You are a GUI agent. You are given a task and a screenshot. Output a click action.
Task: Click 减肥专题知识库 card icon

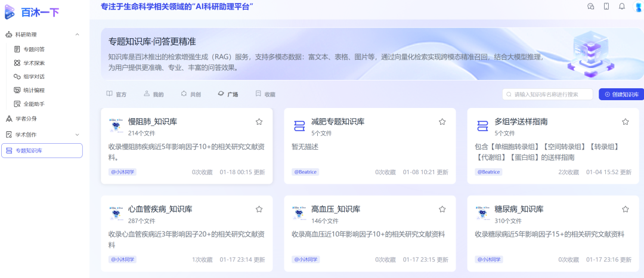point(299,126)
